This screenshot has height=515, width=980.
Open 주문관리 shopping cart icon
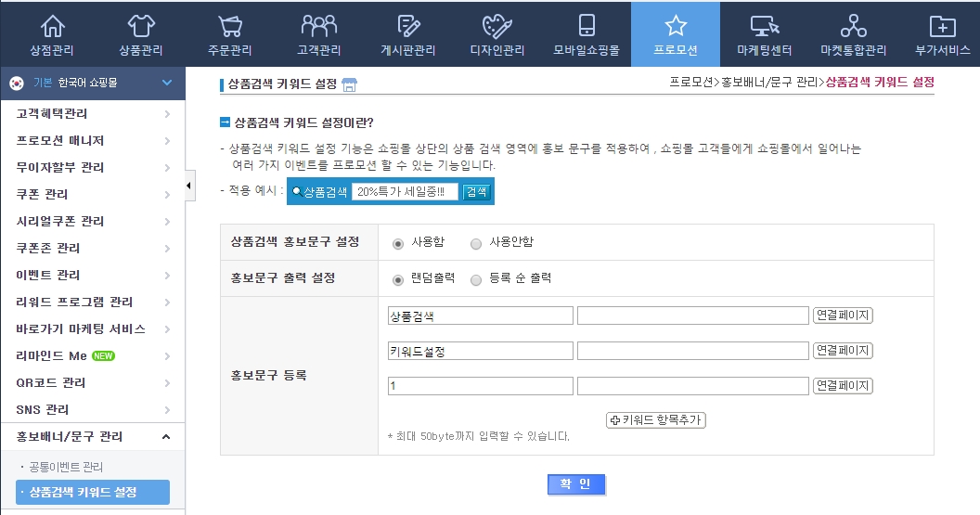click(230, 27)
